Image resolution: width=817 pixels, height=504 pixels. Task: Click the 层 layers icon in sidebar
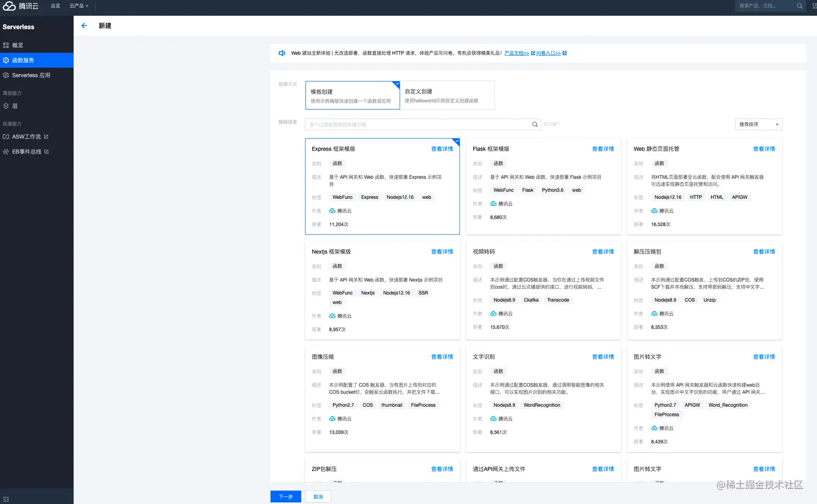pyautogui.click(x=6, y=106)
